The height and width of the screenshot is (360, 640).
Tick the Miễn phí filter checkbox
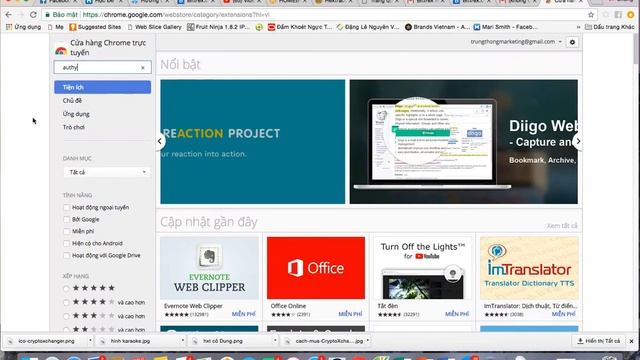pyautogui.click(x=67, y=231)
